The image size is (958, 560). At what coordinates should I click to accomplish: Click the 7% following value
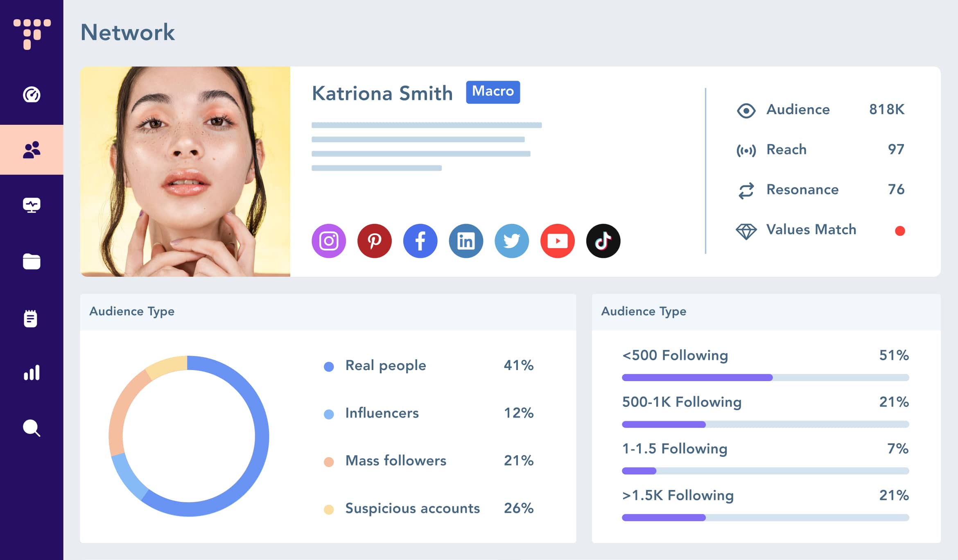[x=898, y=448]
